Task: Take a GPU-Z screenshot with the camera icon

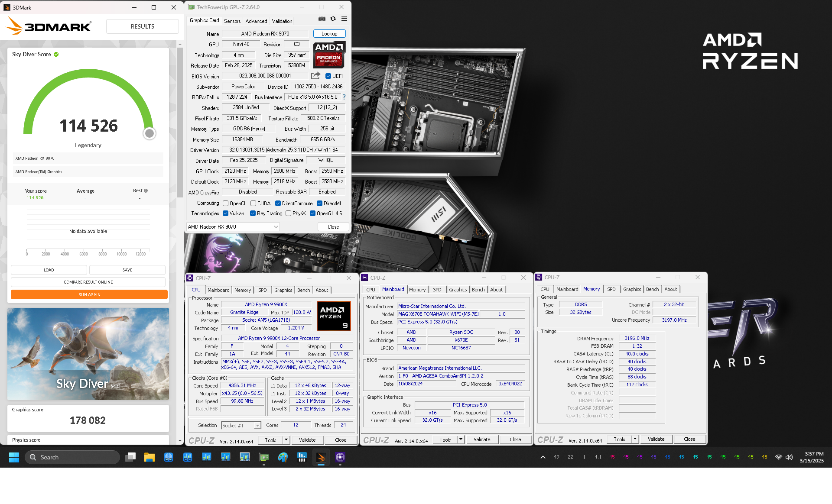Action: click(322, 19)
